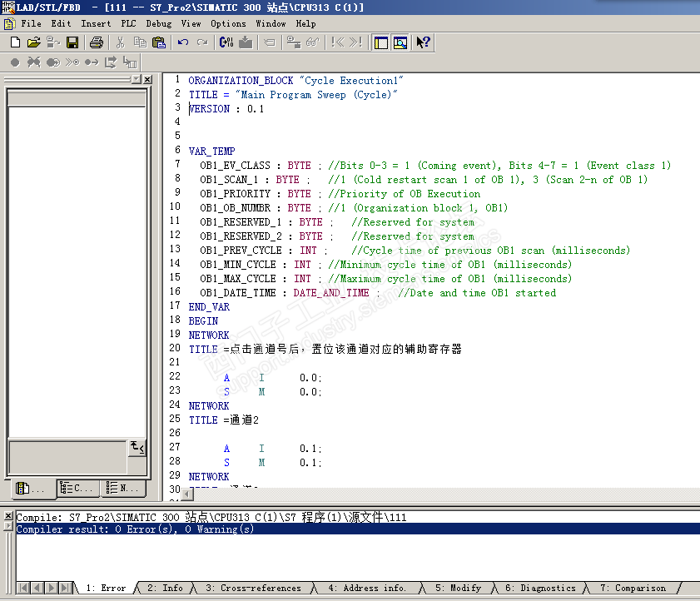The image size is (700, 601).
Task: Save the source with the floppy disk icon
Action: [72, 42]
